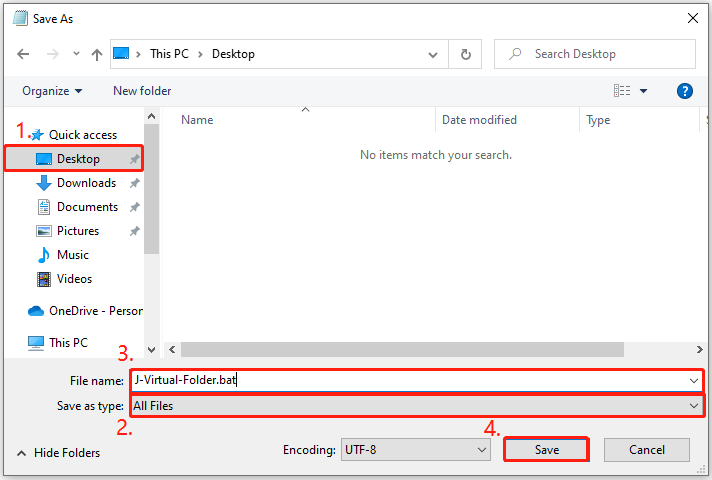This screenshot has width=712, height=480.
Task: Click the sidebar vertical scrollbar thumb
Action: pyautogui.click(x=152, y=189)
